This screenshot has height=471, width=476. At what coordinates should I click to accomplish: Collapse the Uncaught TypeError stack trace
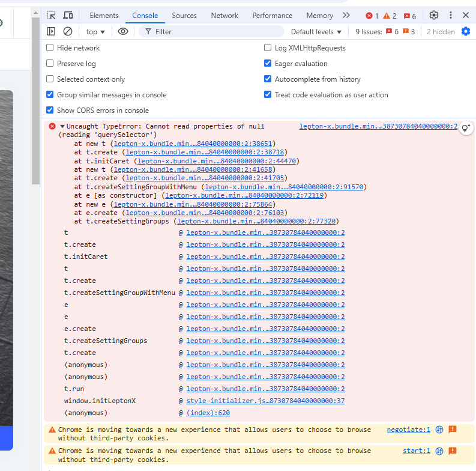[62, 127]
